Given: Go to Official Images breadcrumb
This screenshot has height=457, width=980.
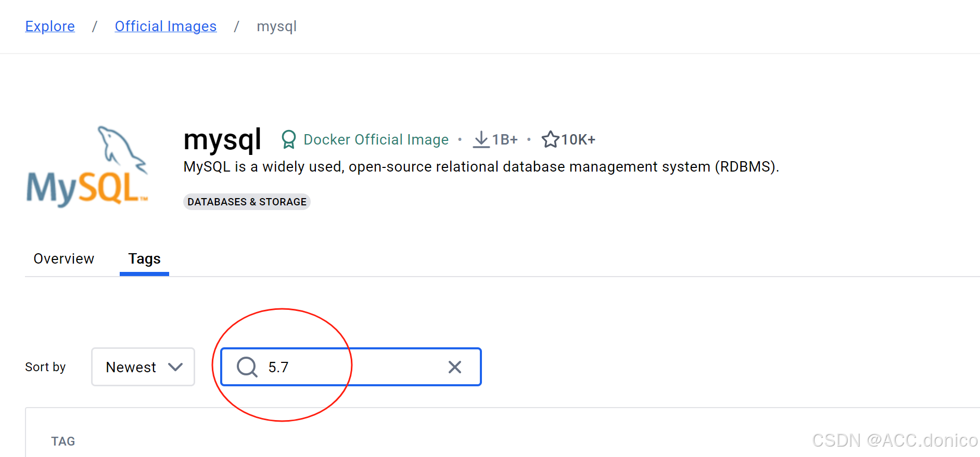Looking at the screenshot, I should [x=166, y=26].
